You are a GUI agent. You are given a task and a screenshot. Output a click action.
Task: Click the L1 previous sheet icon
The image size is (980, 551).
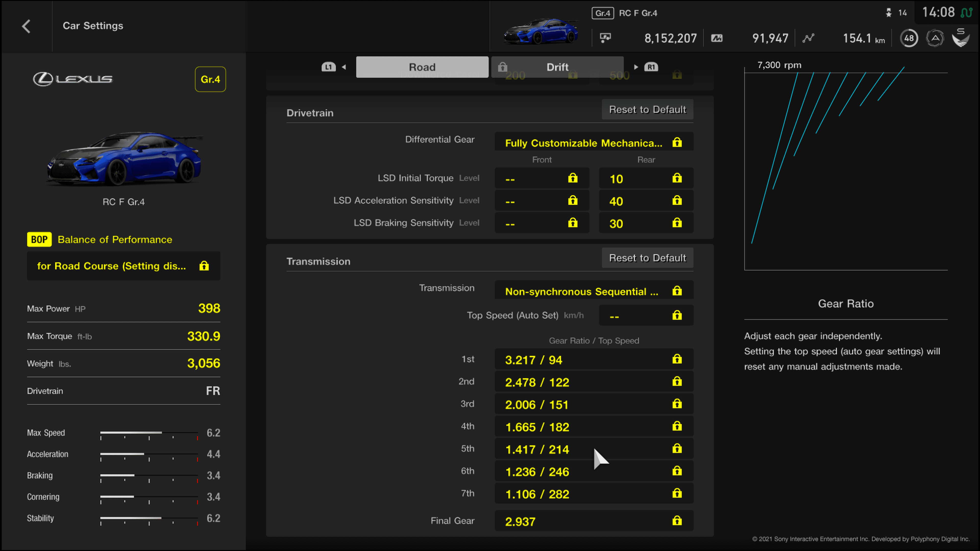(x=328, y=67)
